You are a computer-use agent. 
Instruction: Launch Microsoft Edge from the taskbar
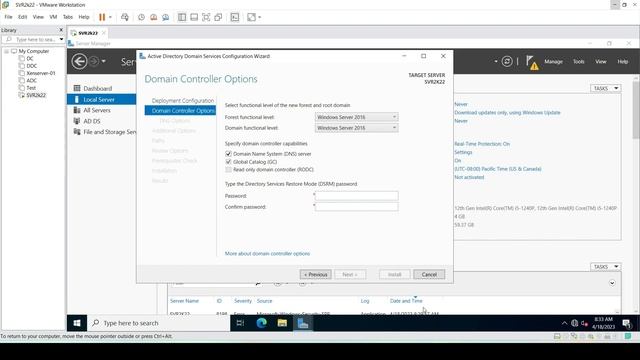(261, 323)
